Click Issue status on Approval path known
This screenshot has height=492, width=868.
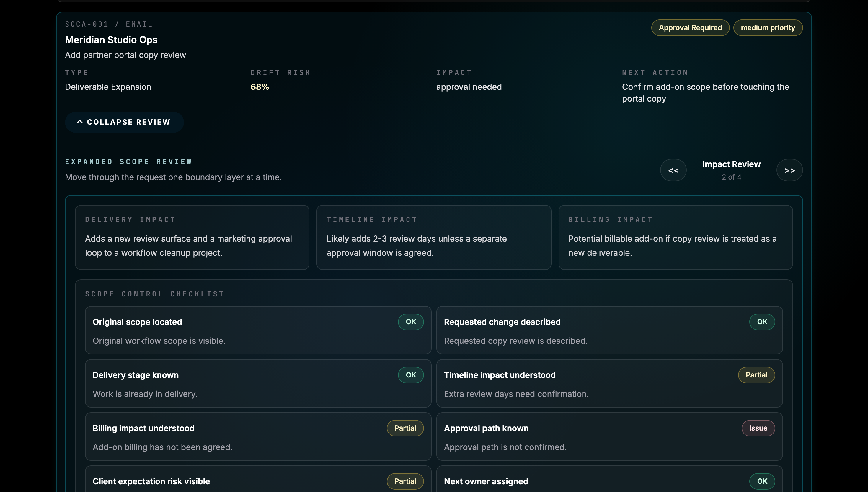tap(758, 428)
